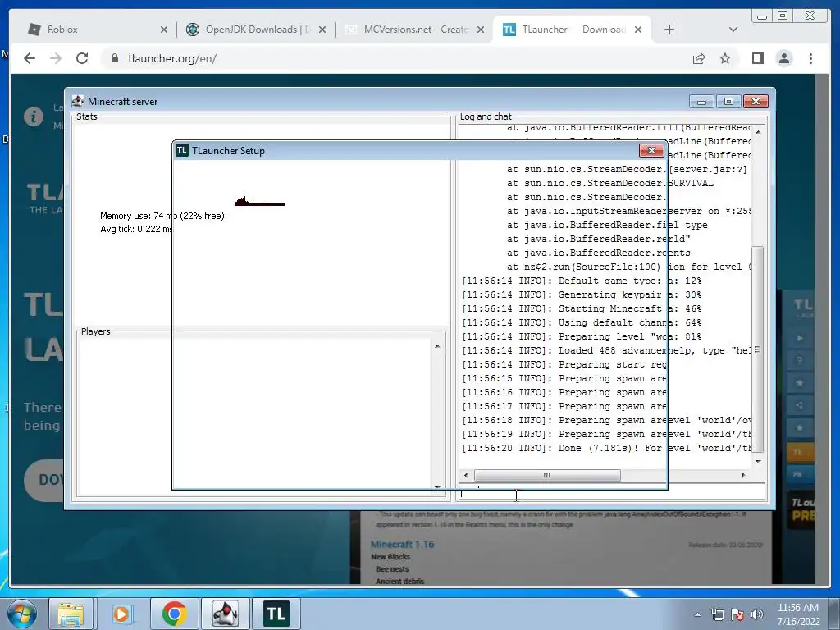840x630 pixels.
Task: Click the log vertical scroll down arrow
Action: click(758, 461)
